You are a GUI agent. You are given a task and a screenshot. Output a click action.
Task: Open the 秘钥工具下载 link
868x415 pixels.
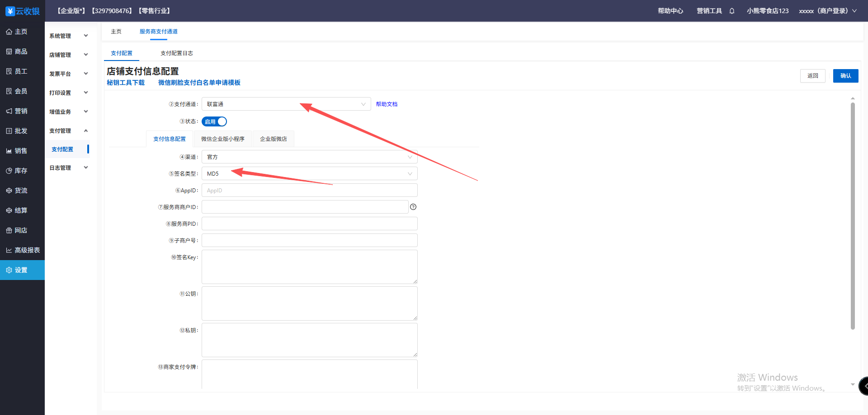coord(126,83)
